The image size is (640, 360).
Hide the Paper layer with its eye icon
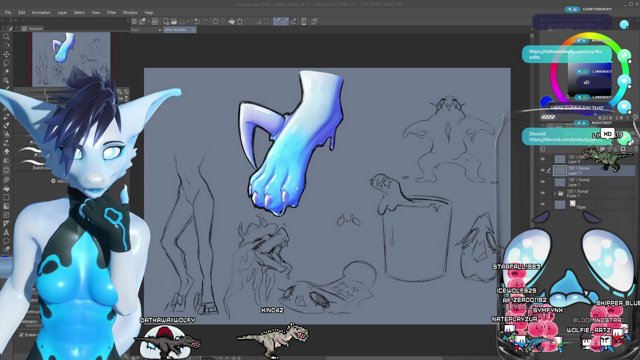click(x=542, y=204)
